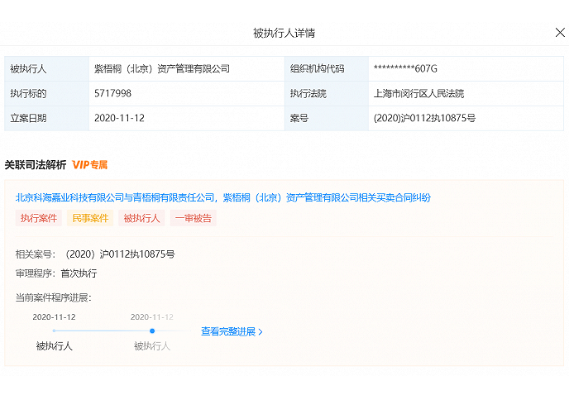Image resolution: width=569 pixels, height=397 pixels.
Task: Click 查看完整进展 link
Action: pyautogui.click(x=232, y=331)
